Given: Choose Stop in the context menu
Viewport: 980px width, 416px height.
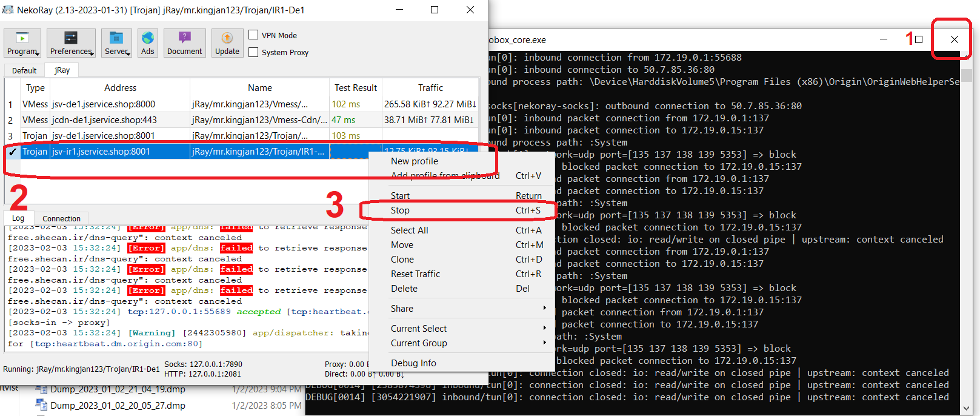Looking at the screenshot, I should 400,210.
